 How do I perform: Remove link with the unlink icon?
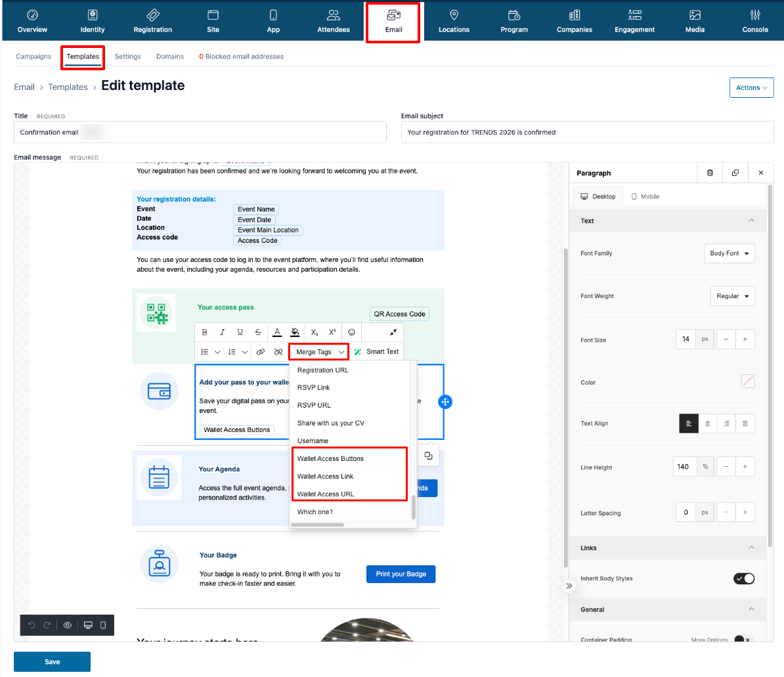click(x=278, y=352)
